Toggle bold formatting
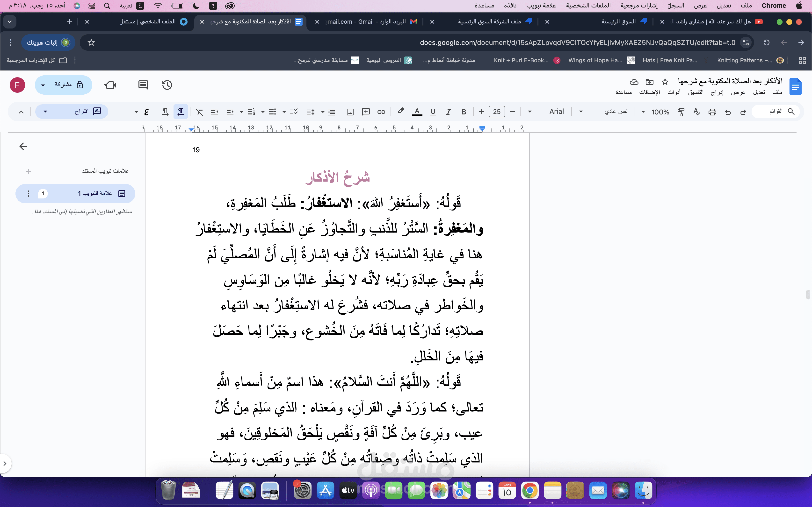The height and width of the screenshot is (507, 812). coord(464,112)
